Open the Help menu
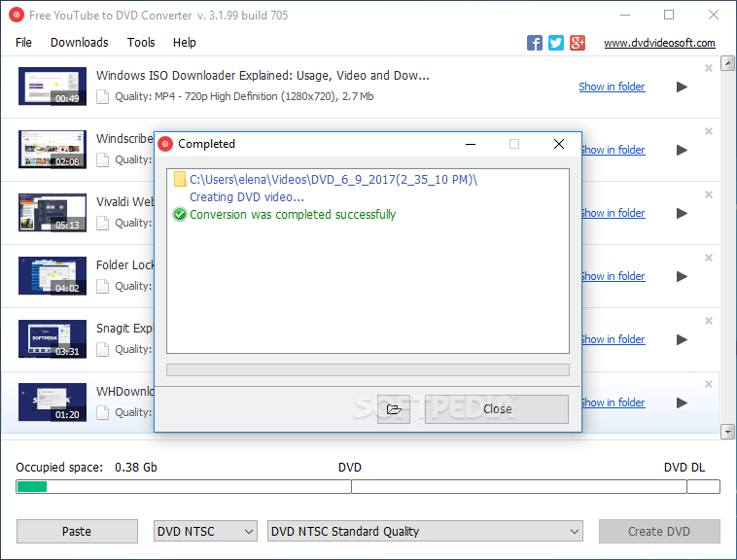Viewport: 737px width, 560px height. (x=185, y=43)
